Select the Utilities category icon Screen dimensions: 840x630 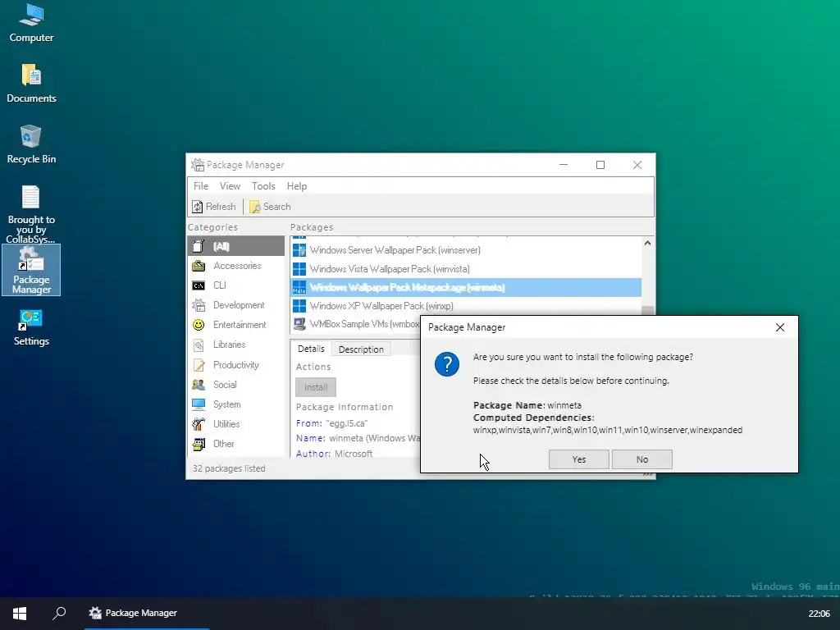199,424
